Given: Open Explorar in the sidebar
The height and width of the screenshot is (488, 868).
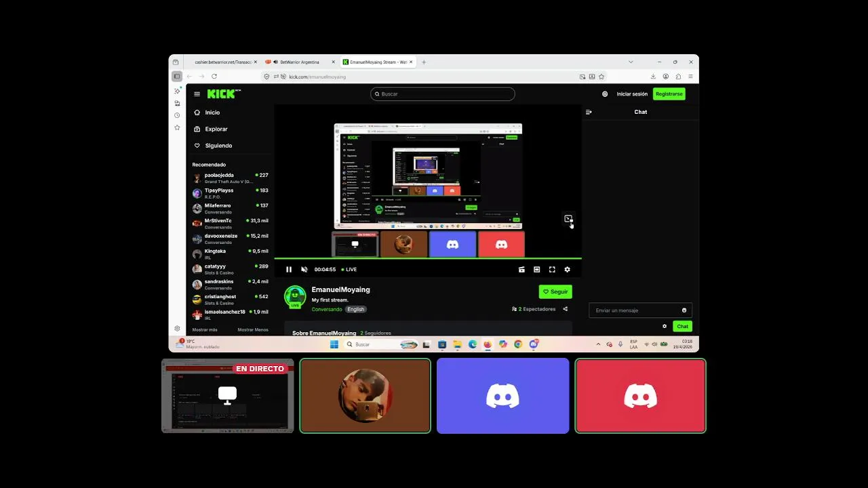Looking at the screenshot, I should point(216,129).
